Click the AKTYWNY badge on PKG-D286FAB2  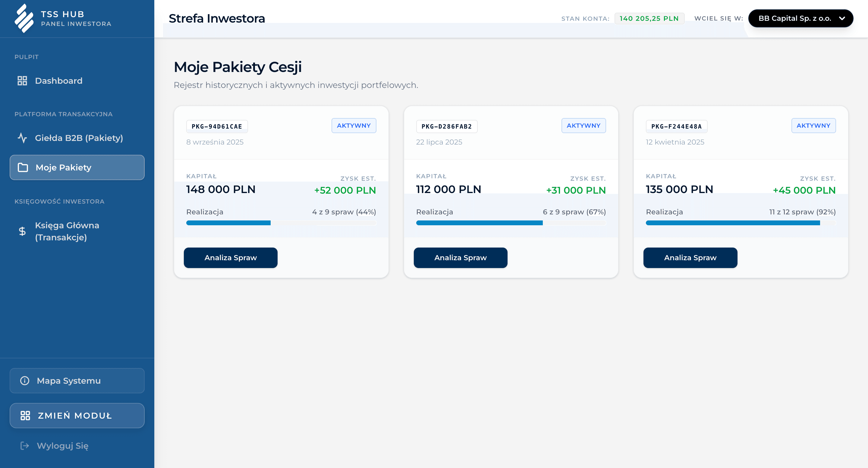[x=583, y=126]
